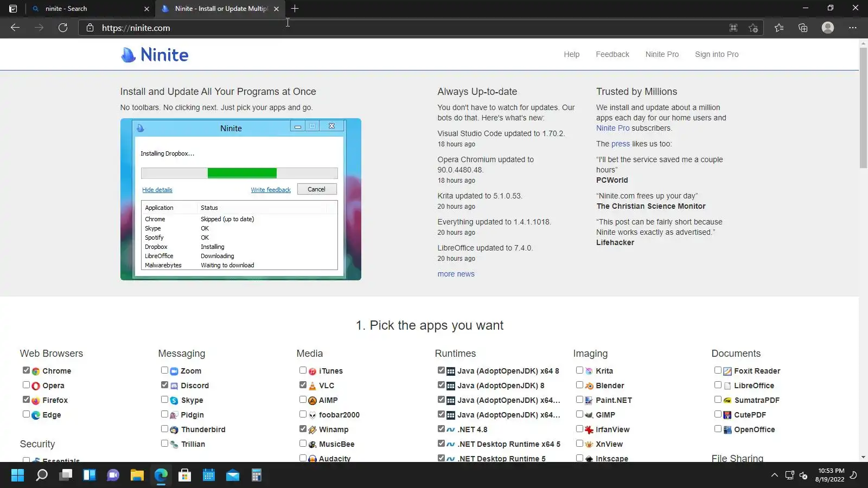
Task: View site information lock icon
Action: tap(90, 28)
